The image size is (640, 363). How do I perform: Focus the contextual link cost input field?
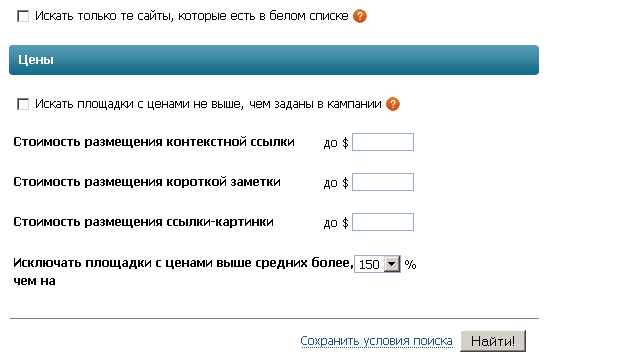pyautogui.click(x=383, y=142)
